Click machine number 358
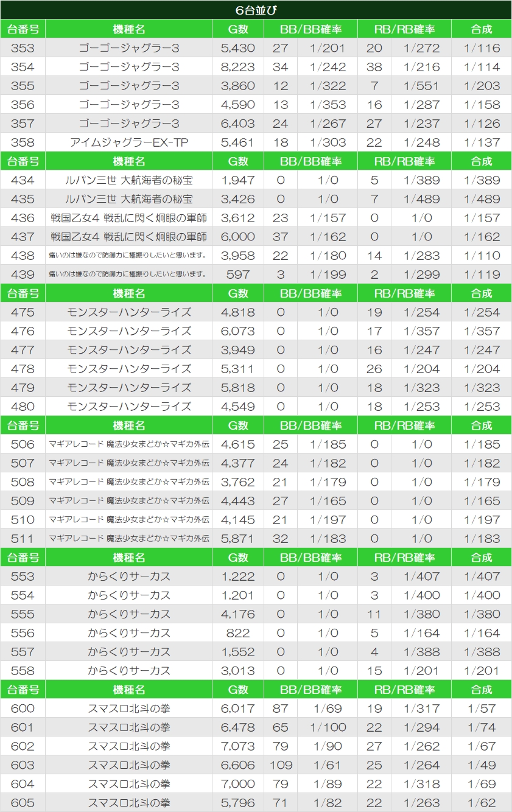The image size is (512, 812). [x=23, y=142]
